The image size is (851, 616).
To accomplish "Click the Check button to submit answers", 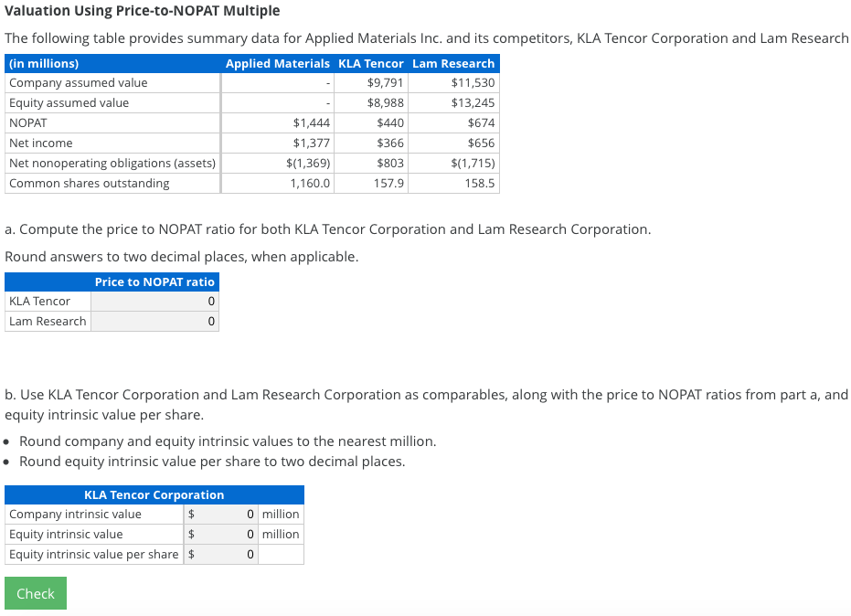I will [35, 593].
